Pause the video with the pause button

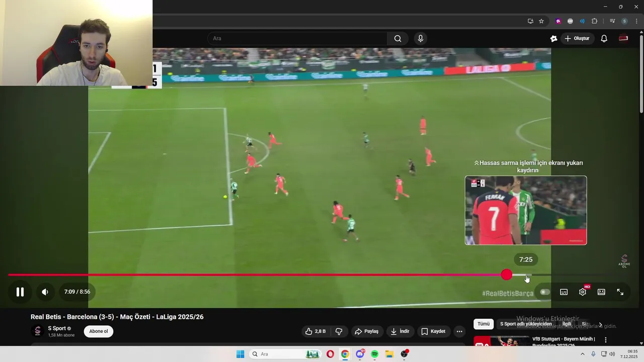pyautogui.click(x=20, y=292)
